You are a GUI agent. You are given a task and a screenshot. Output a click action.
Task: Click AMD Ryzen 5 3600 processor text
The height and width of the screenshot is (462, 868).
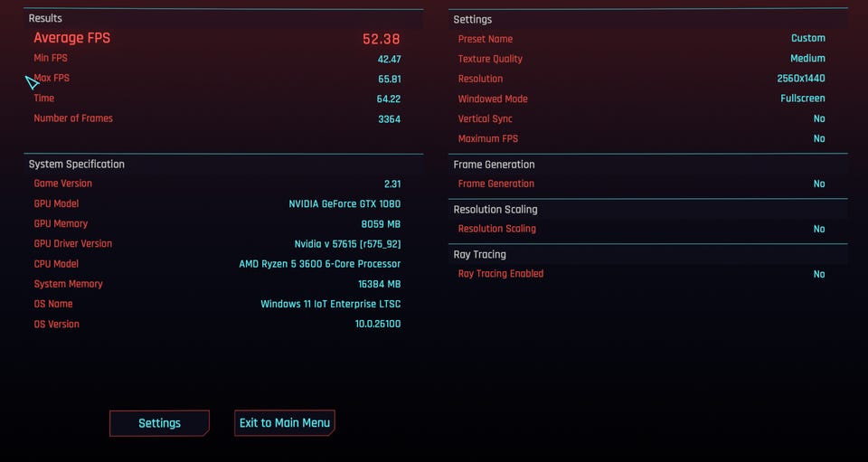320,264
